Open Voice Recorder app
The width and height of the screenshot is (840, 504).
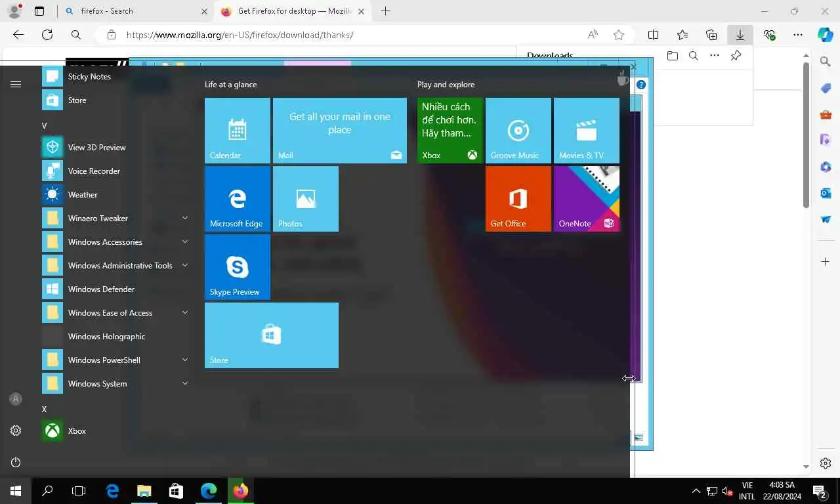click(x=115, y=171)
